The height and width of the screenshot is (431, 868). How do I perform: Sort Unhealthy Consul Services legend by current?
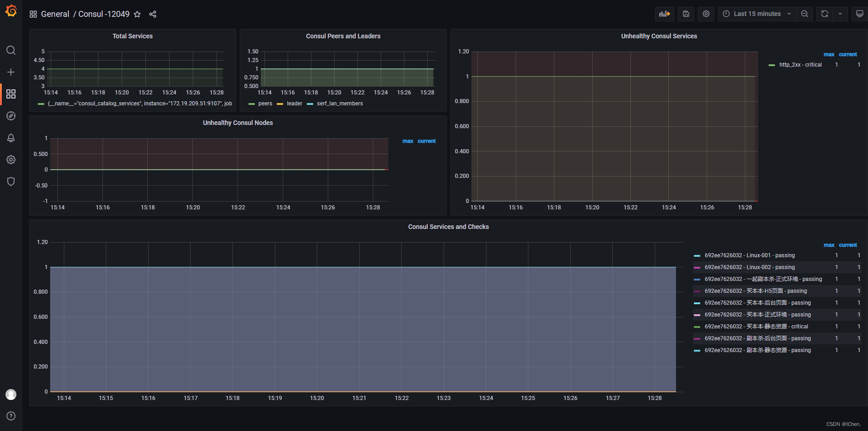pos(848,54)
